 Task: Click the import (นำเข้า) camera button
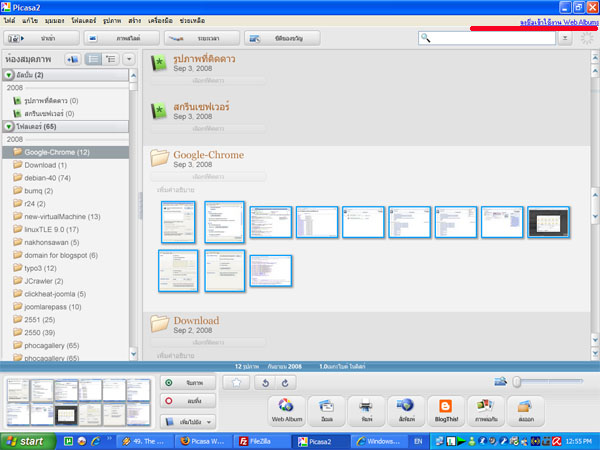pos(41,38)
